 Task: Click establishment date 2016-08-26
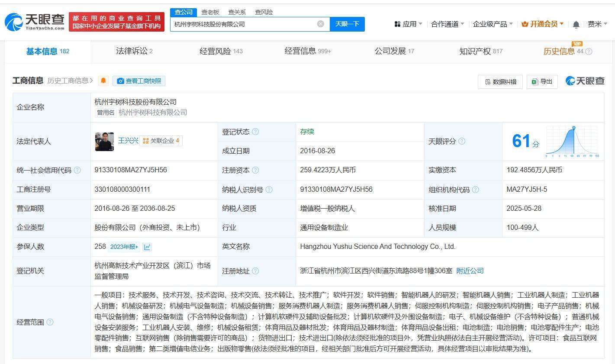(x=317, y=151)
